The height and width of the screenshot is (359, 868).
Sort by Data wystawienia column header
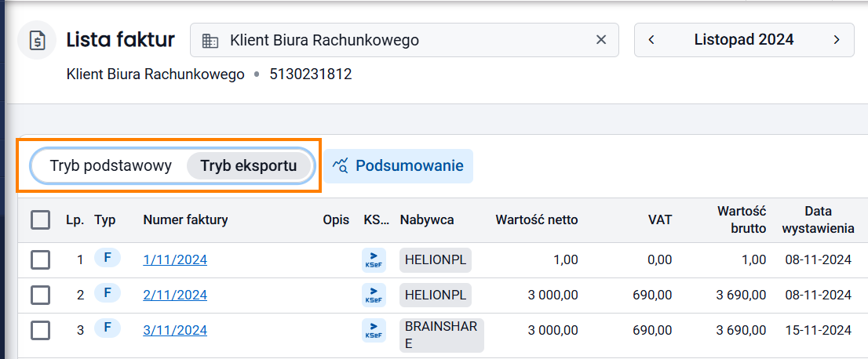pos(819,219)
